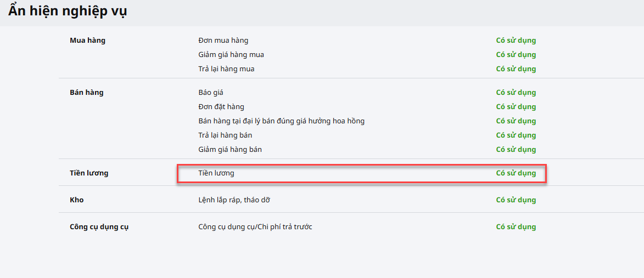Toggle status for Công cụ dụng cụ/Chi phí trả trước

coord(516,227)
